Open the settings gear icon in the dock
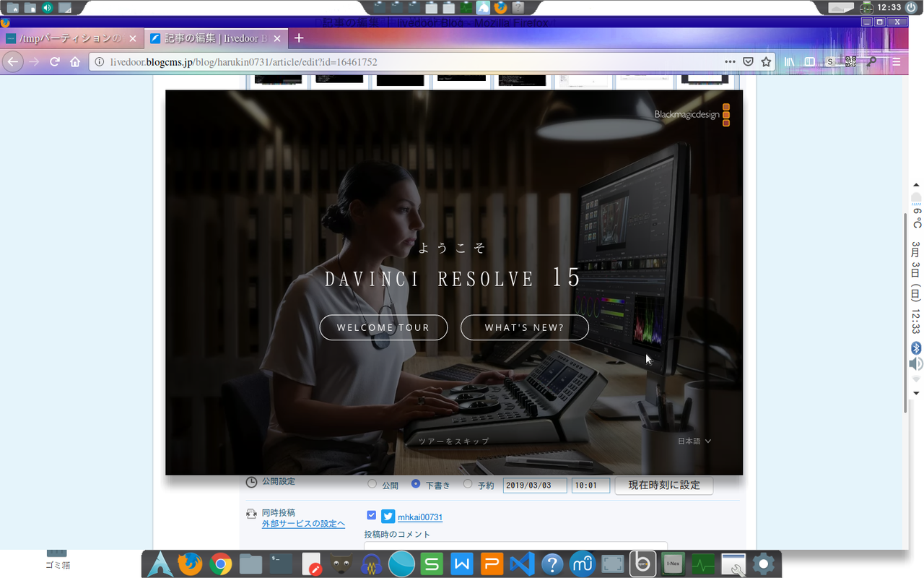This screenshot has height=578, width=924. 763,564
